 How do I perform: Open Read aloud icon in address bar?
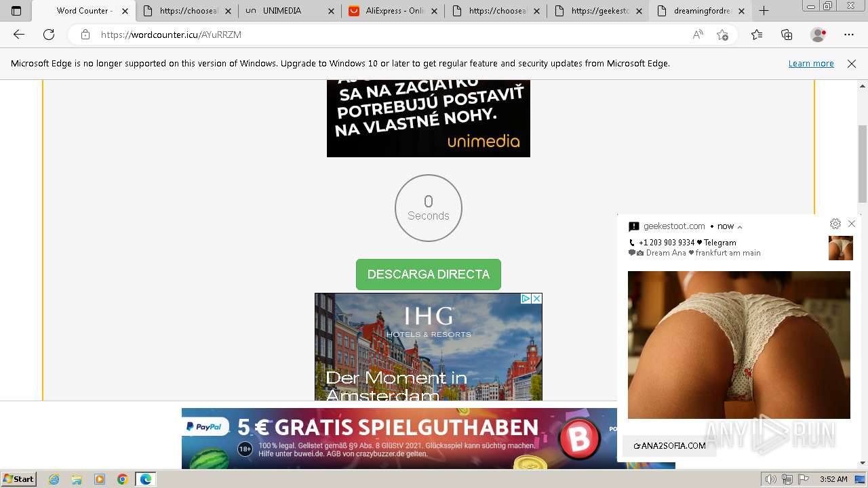(698, 35)
